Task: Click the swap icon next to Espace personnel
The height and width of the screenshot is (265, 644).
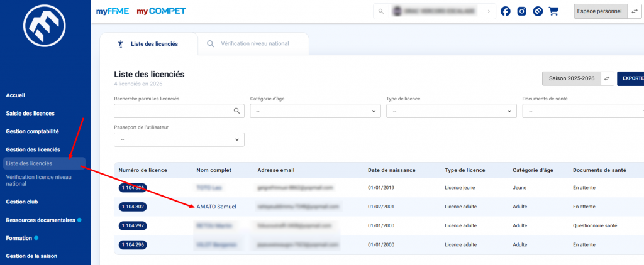Action: 634,11
